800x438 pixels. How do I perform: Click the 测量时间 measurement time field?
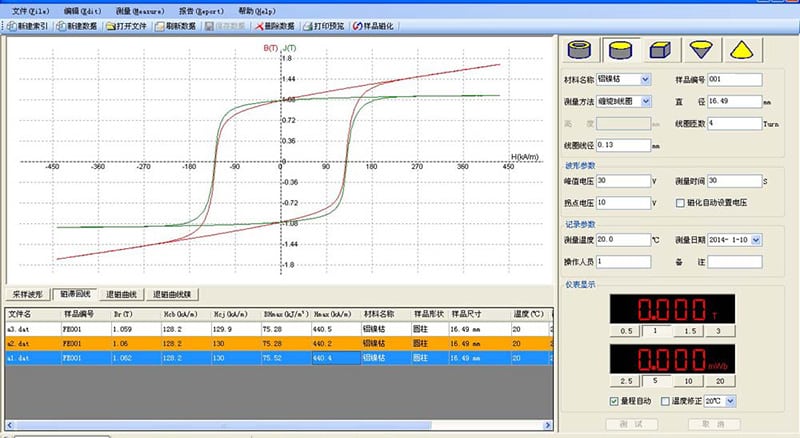click(735, 181)
